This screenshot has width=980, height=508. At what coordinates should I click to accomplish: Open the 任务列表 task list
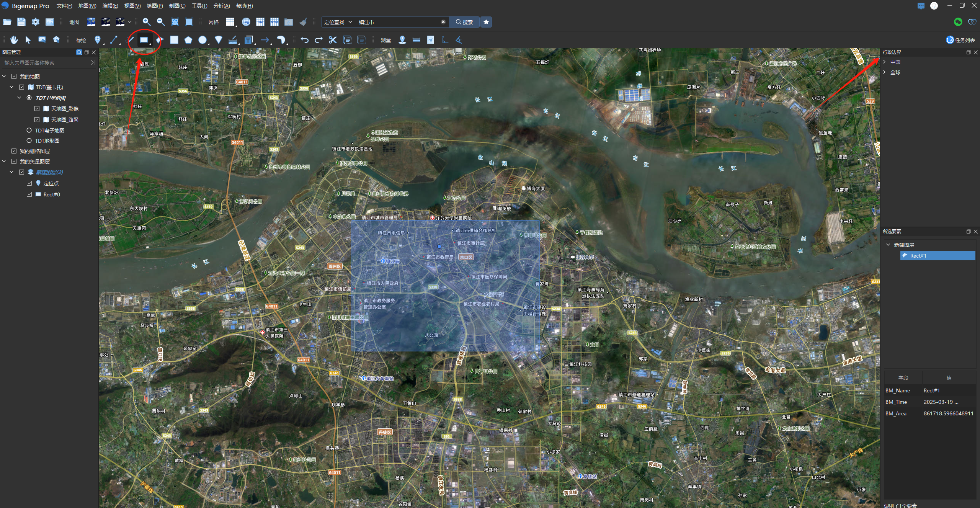coord(960,40)
